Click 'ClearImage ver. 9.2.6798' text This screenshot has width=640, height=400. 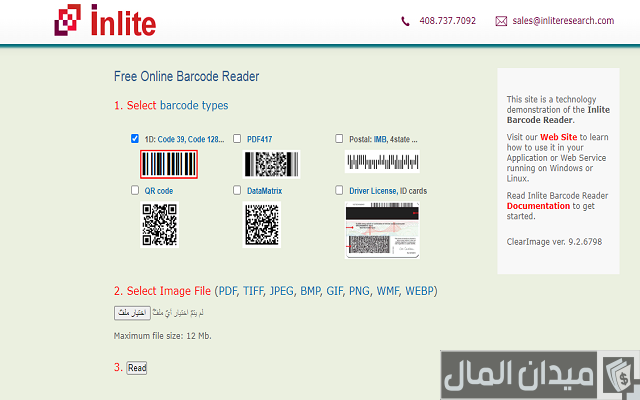coord(554,242)
